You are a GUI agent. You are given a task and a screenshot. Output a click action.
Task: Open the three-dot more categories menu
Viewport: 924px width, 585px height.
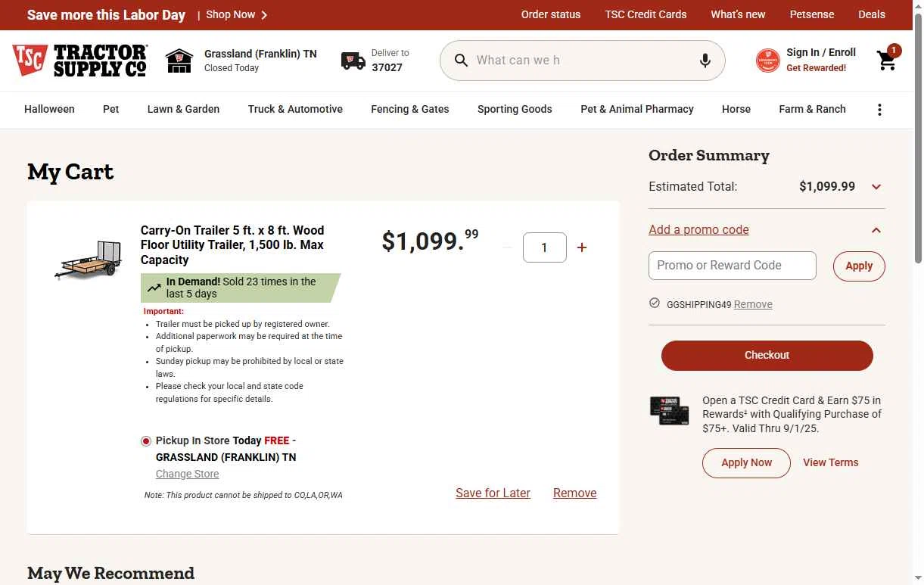pyautogui.click(x=879, y=110)
